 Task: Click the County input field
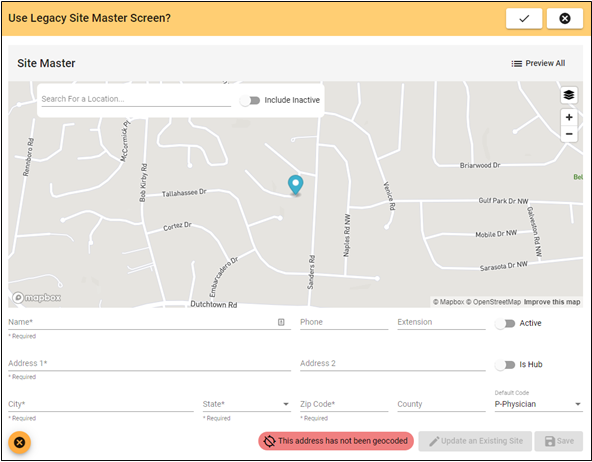pyautogui.click(x=441, y=404)
